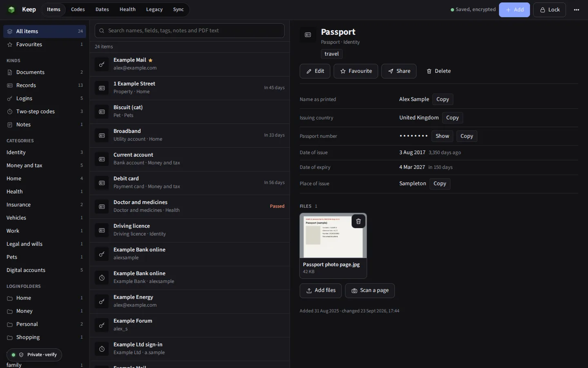Click the key icon beside Example Mail

tap(102, 64)
